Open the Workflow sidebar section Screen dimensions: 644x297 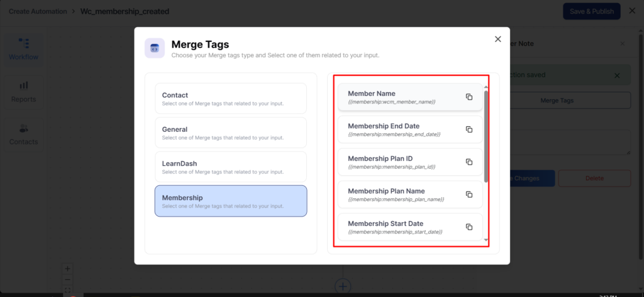click(23, 48)
